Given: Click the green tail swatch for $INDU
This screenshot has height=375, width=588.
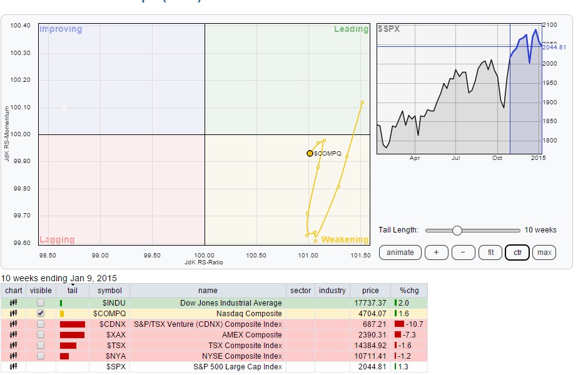Looking at the screenshot, I should click(x=61, y=302).
